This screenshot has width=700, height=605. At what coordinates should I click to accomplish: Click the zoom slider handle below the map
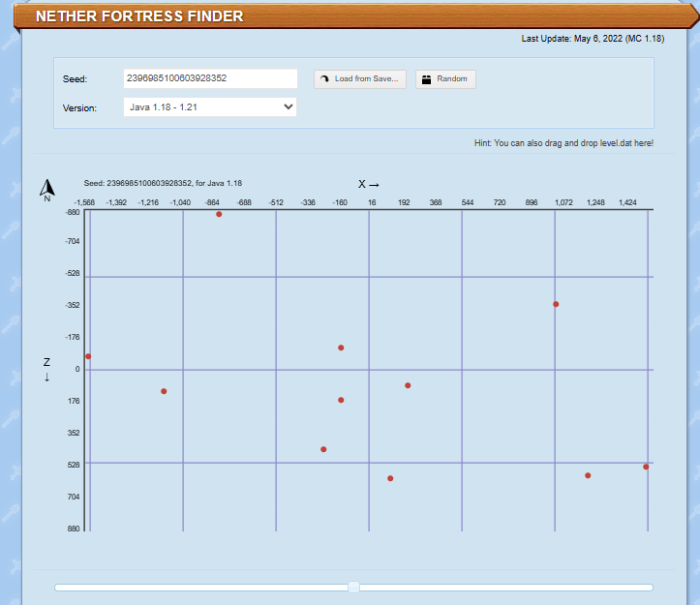[x=353, y=587]
